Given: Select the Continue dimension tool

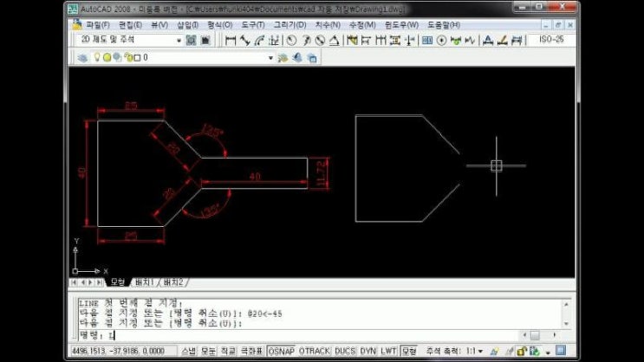Looking at the screenshot, I should (381, 40).
